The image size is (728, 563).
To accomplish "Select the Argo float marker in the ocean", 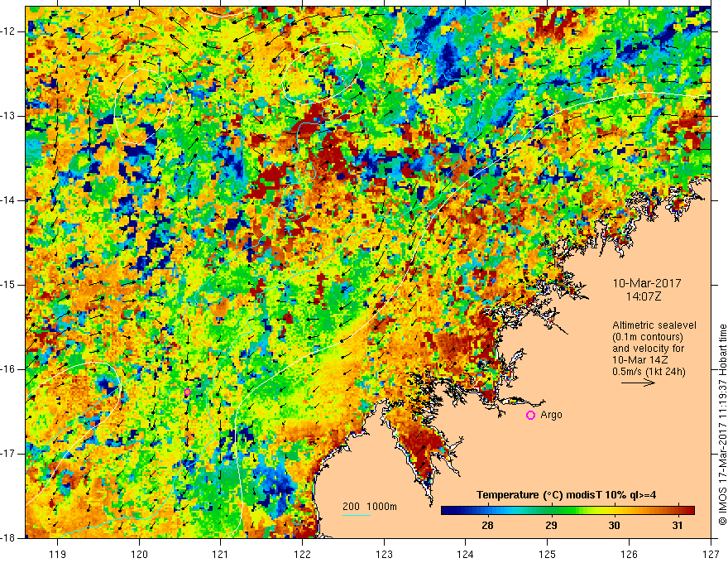I will [x=187, y=392].
